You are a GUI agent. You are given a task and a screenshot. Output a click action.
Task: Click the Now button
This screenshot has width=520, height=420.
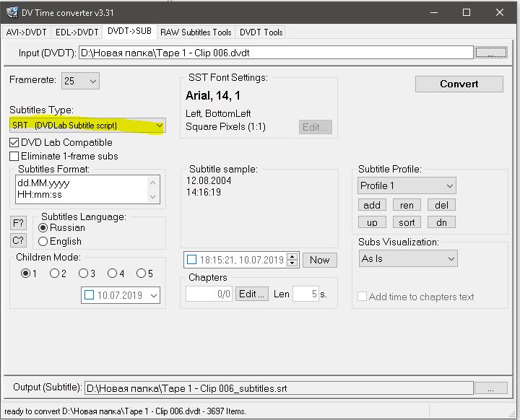(x=319, y=260)
